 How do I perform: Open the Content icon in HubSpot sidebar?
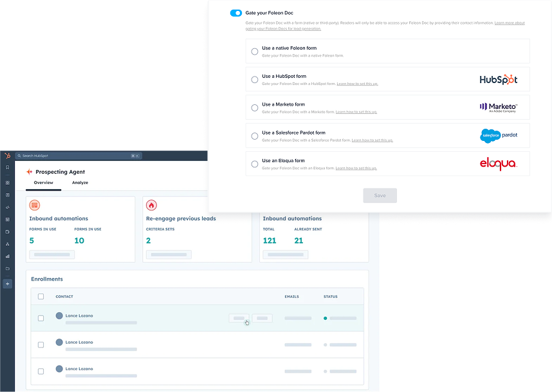7,219
